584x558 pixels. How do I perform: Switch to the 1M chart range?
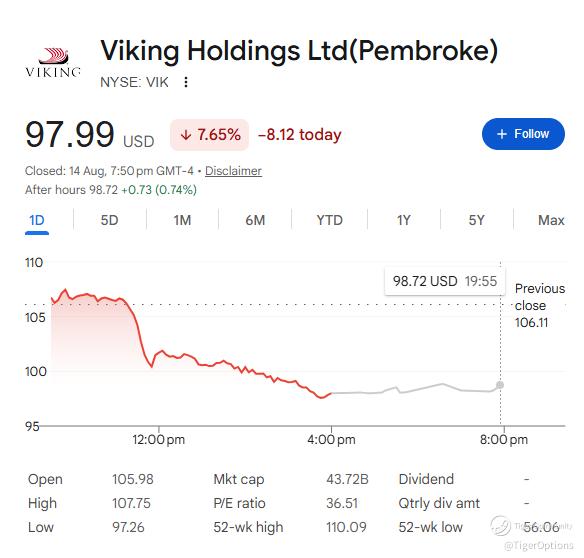coord(182,220)
